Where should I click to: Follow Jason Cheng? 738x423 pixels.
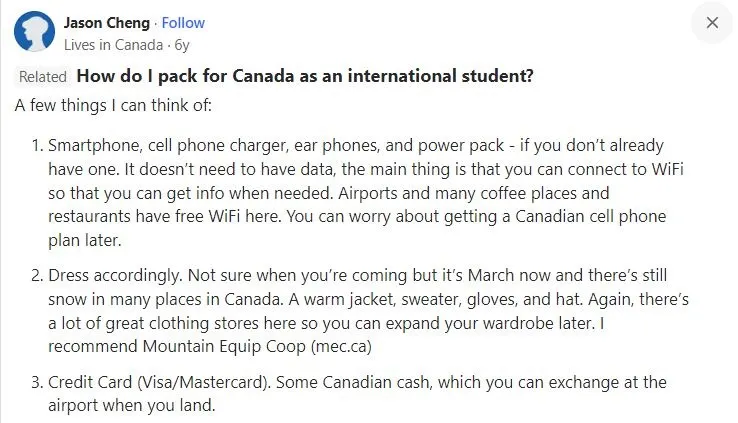[183, 23]
